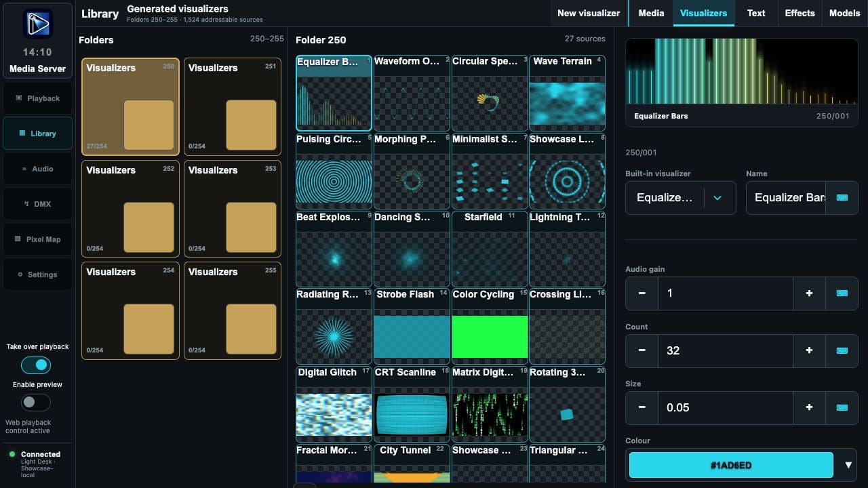Decrease Size with minus button
868x488 pixels.
(642, 407)
